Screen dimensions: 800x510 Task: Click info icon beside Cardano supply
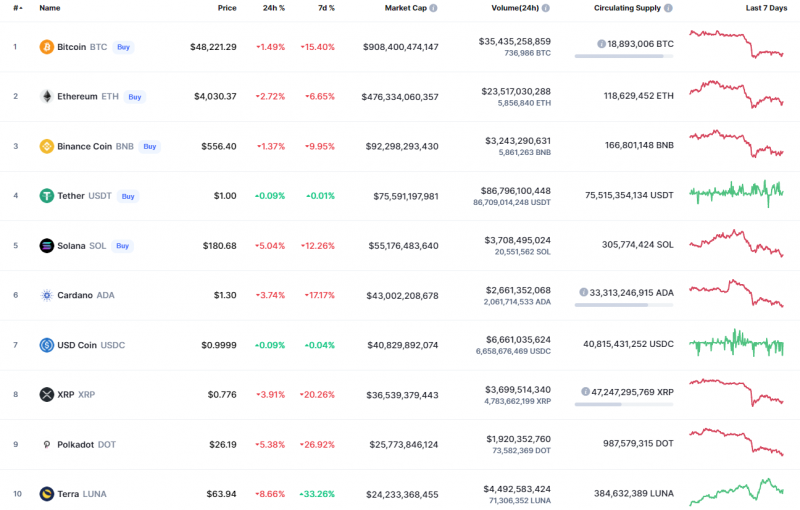point(583,293)
